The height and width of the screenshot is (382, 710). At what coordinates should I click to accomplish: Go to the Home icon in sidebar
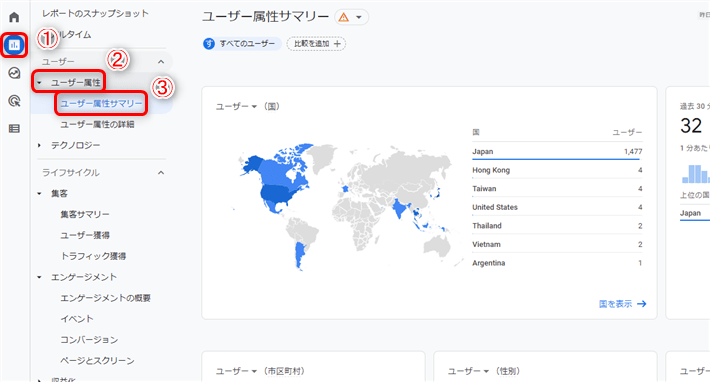click(x=14, y=17)
